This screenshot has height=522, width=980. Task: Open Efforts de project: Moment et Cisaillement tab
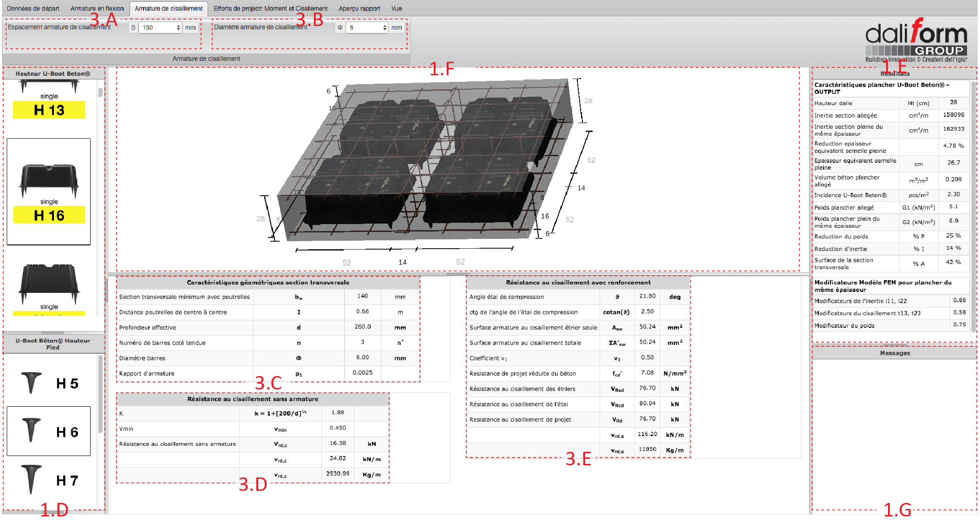pos(270,8)
